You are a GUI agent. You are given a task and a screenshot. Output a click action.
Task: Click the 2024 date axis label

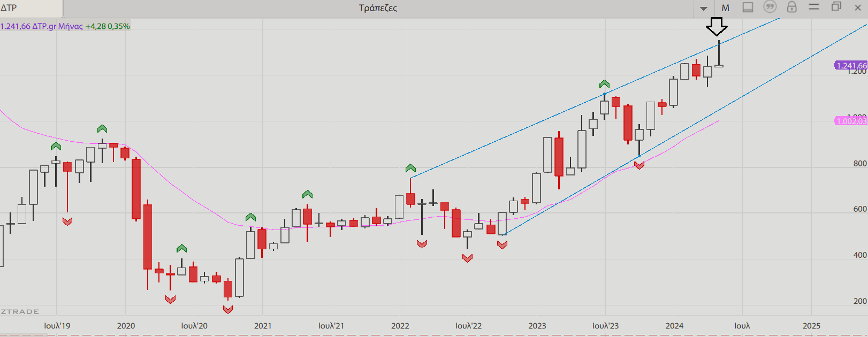pos(674,326)
